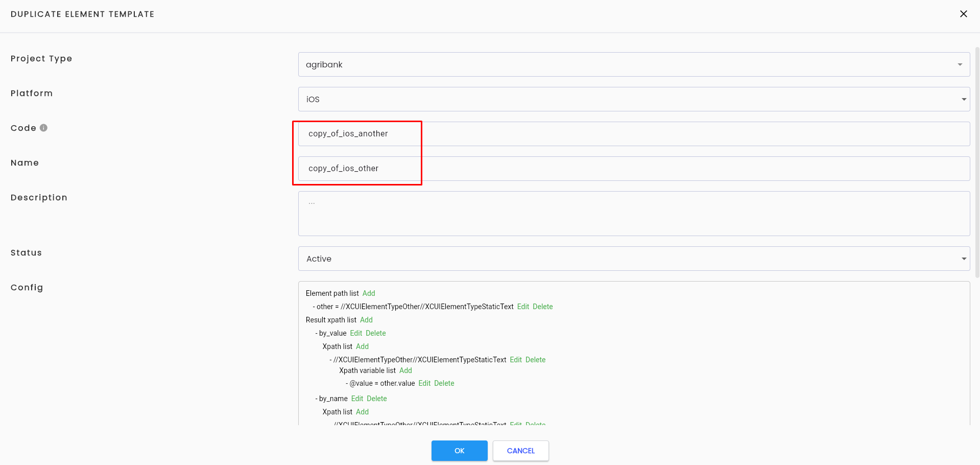Edit the by_name result entry
The image size is (980, 465).
pos(357,399)
